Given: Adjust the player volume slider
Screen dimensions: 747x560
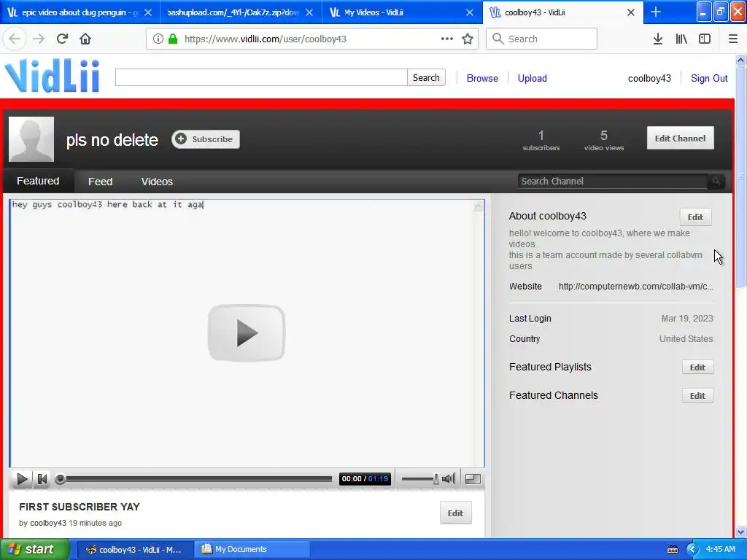Looking at the screenshot, I should click(x=420, y=479).
